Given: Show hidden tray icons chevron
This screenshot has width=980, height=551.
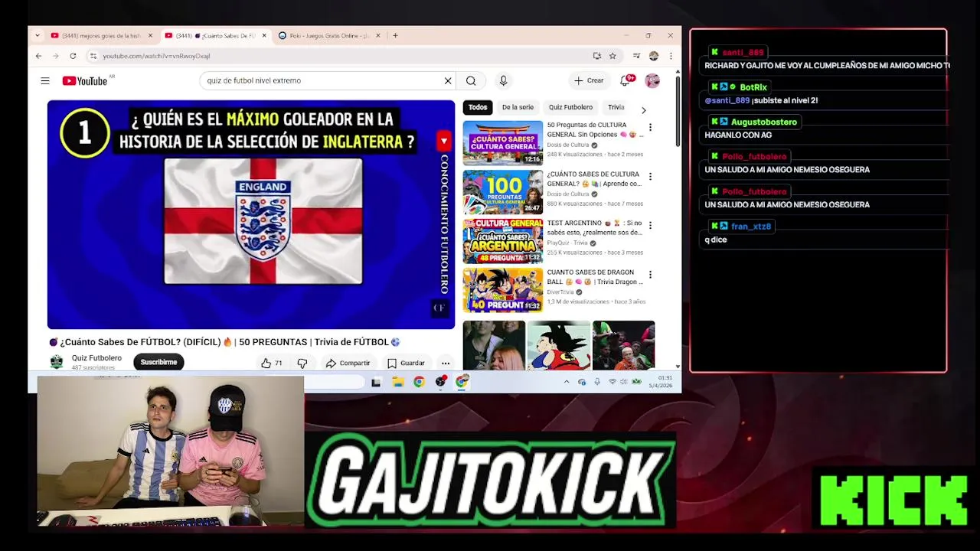Looking at the screenshot, I should pyautogui.click(x=567, y=382).
